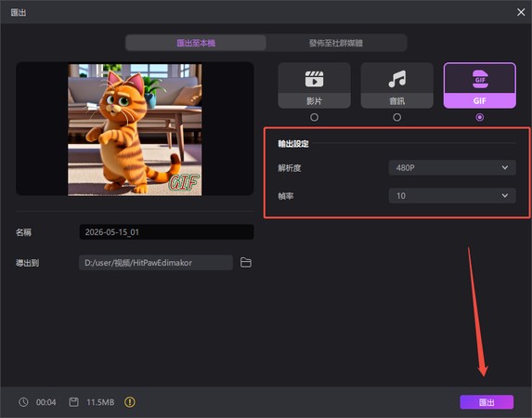Select the GIF export format card
This screenshot has width=532, height=418.
(480, 85)
